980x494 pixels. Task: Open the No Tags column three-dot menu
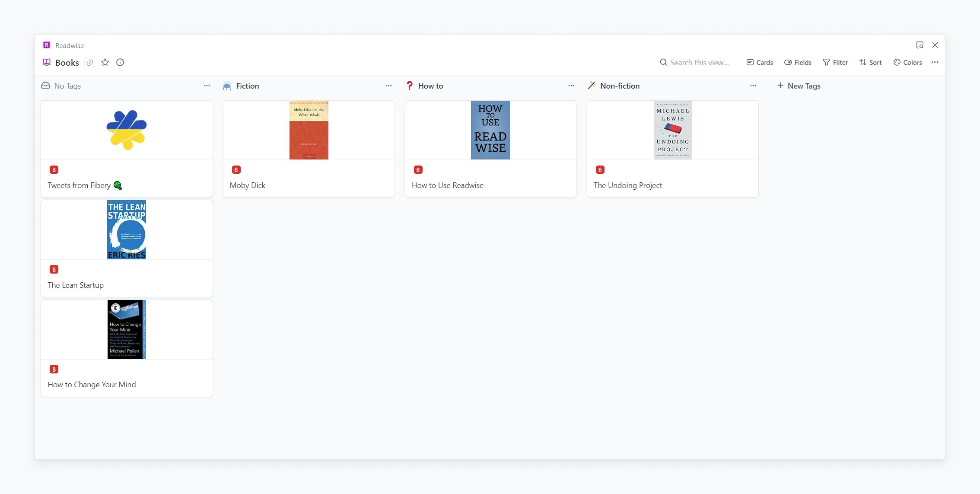207,86
